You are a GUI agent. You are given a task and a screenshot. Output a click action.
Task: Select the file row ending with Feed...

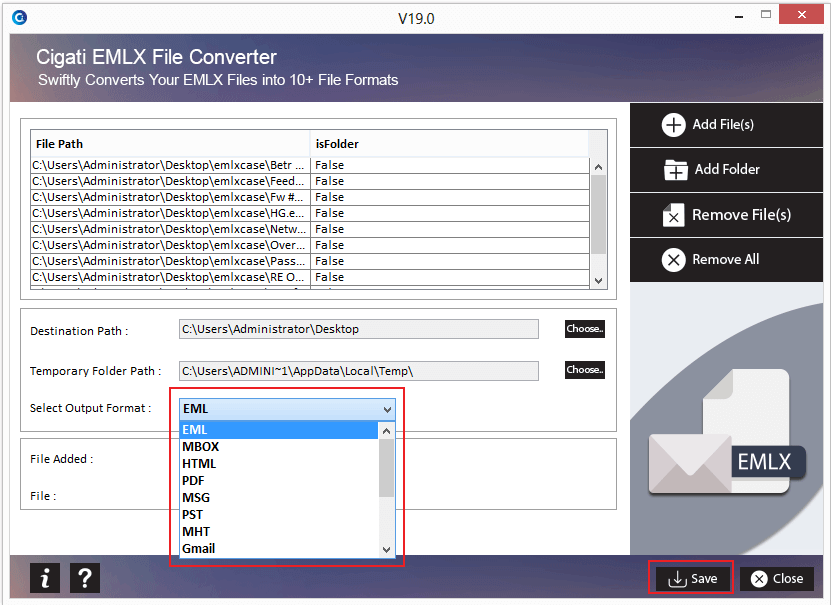(x=310, y=181)
